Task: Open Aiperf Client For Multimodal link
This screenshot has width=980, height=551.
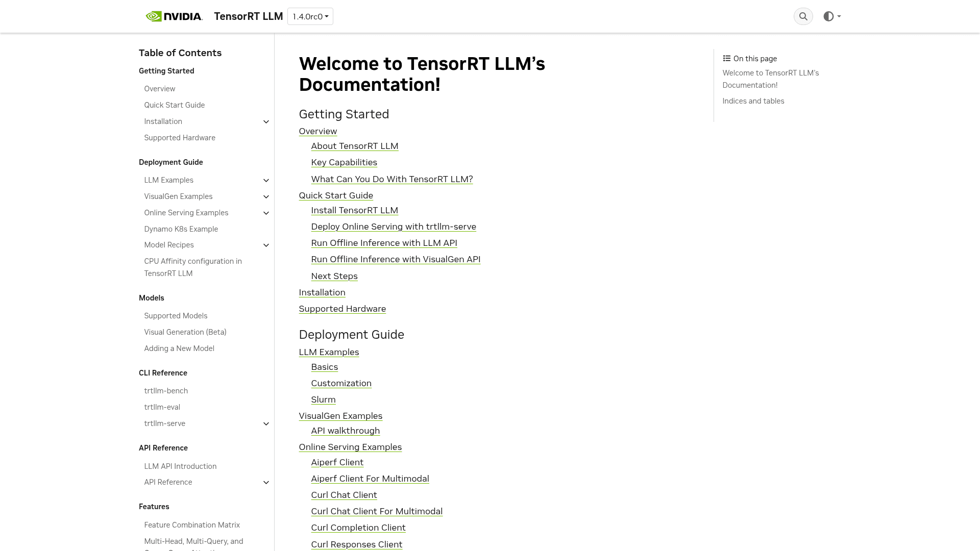Action: coord(370,479)
